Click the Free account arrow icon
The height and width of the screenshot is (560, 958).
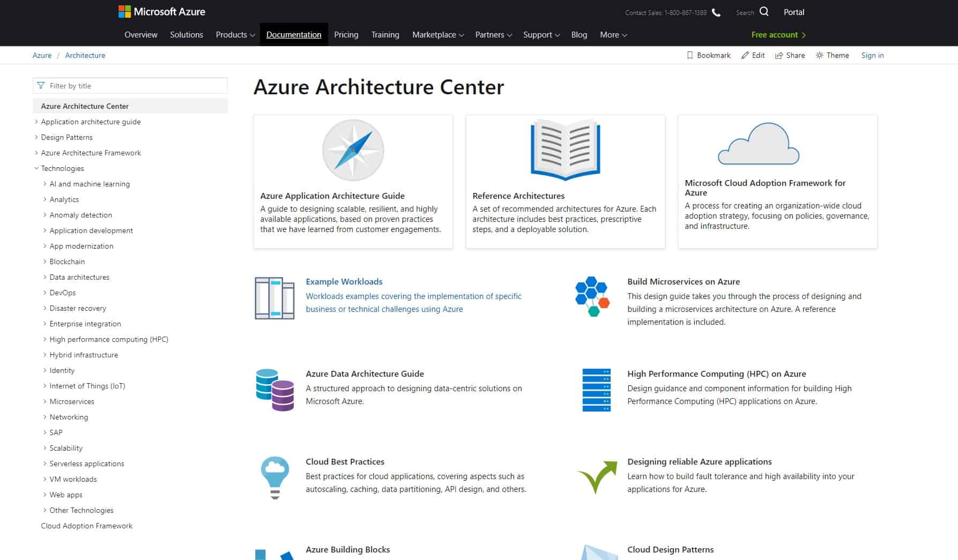coord(804,35)
